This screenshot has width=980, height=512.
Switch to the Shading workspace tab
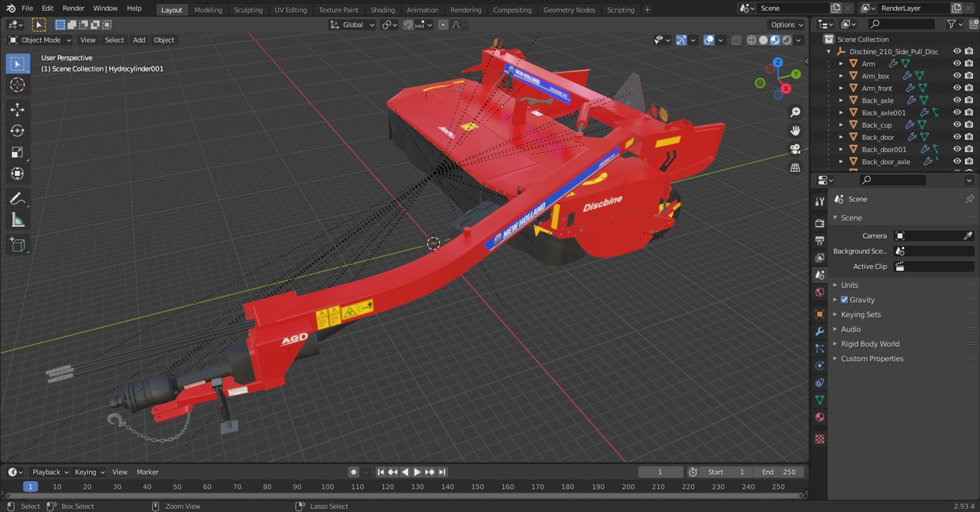pyautogui.click(x=383, y=10)
